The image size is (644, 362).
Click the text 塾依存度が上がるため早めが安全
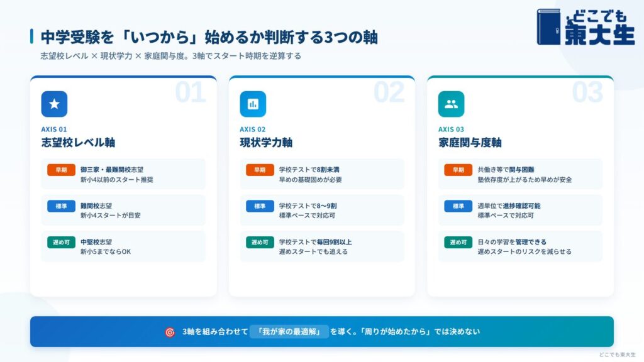tap(525, 180)
